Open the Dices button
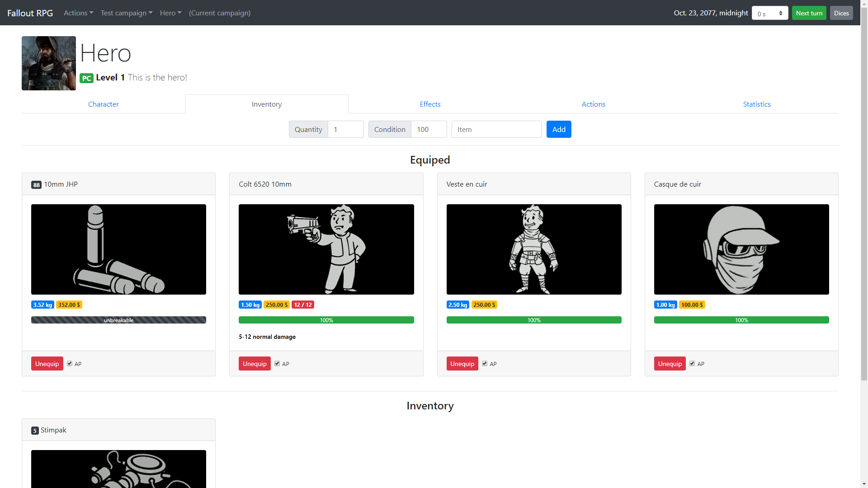The height and width of the screenshot is (488, 868). [x=841, y=13]
